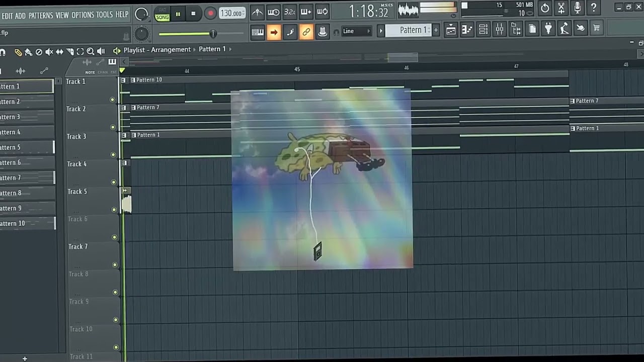Click Playlist - Arrangement breadcrumb

point(157,50)
